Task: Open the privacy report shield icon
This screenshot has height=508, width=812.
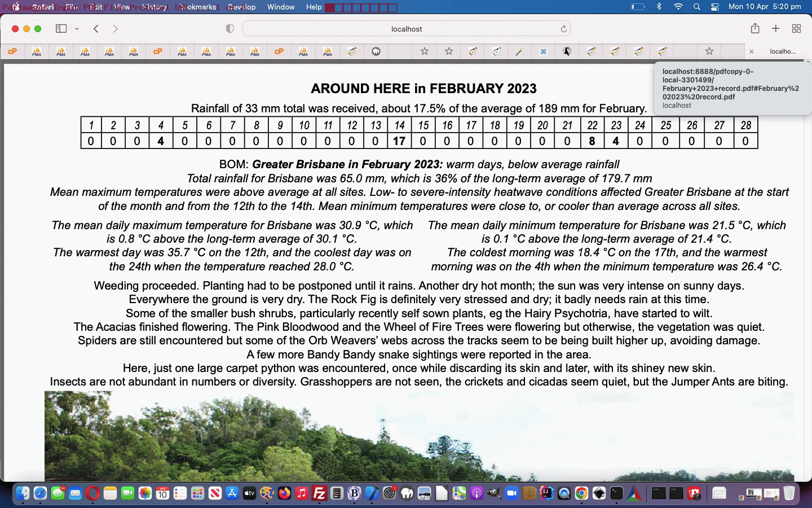Action: 230,29
